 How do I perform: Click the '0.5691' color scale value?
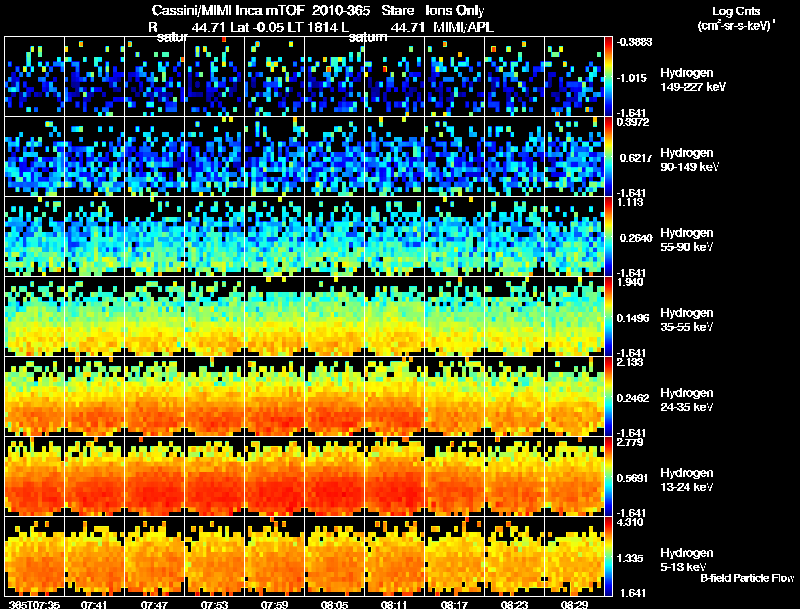[x=633, y=478]
